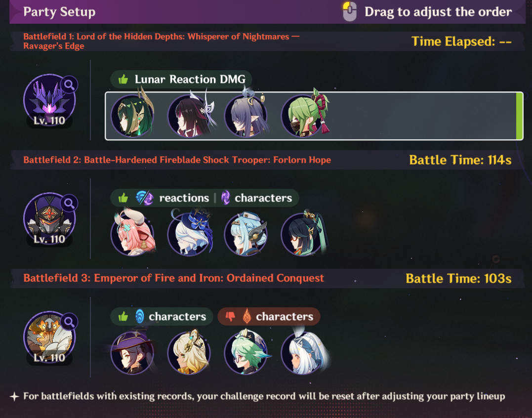Click the recommended reactions and characters tag
The width and height of the screenshot is (532, 418).
point(205,198)
